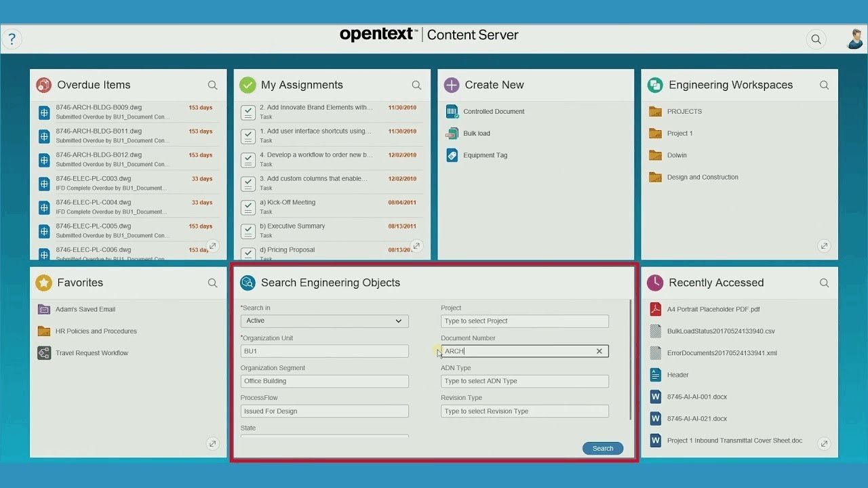
Task: Open the global search magnifier in header
Action: [x=816, y=39]
